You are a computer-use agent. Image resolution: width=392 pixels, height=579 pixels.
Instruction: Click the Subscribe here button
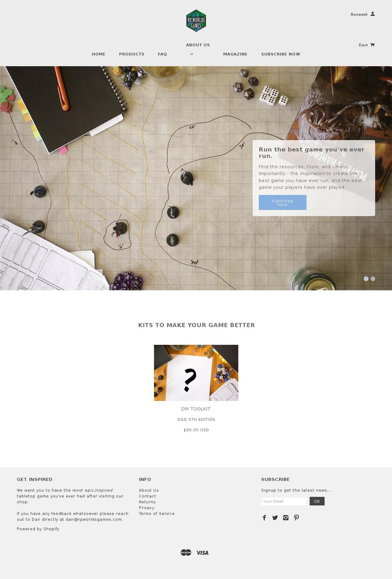(283, 203)
